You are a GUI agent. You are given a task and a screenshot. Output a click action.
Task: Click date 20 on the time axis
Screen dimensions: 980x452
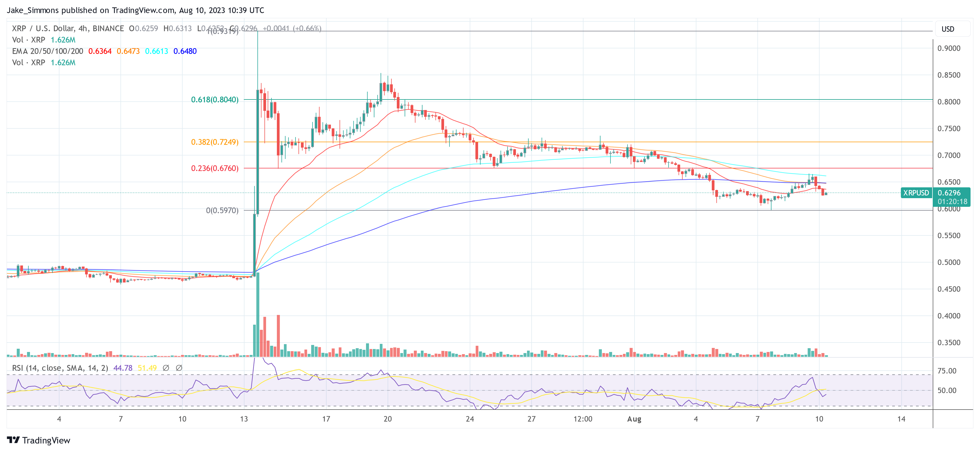pyautogui.click(x=388, y=419)
